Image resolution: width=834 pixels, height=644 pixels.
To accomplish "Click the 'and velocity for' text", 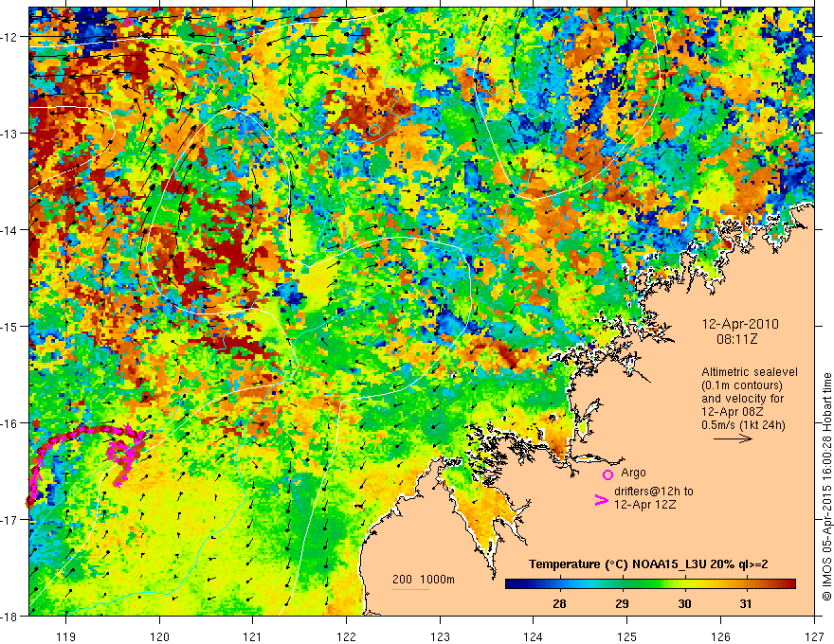I will coord(742,399).
